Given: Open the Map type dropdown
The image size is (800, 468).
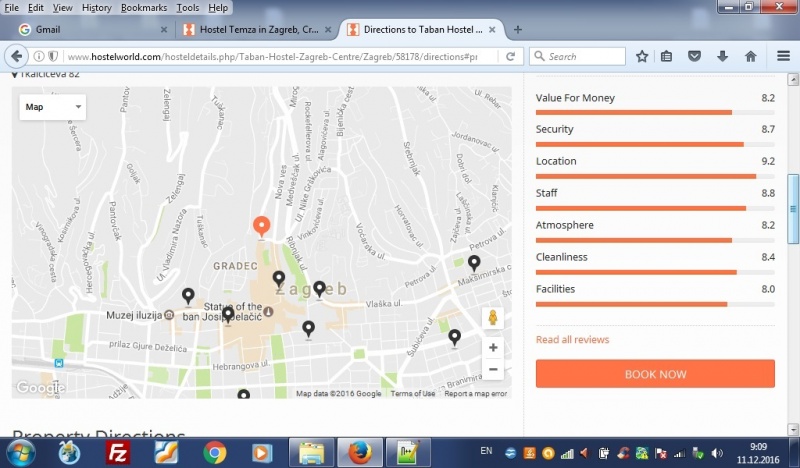Looking at the screenshot, I should [x=52, y=107].
